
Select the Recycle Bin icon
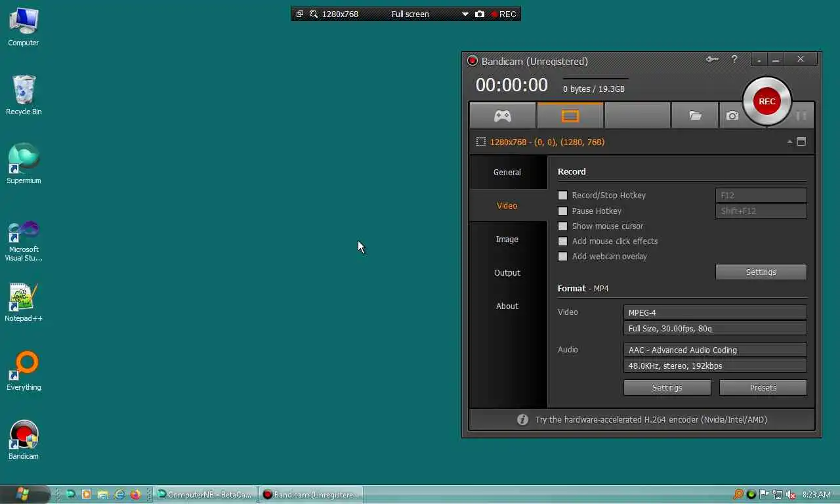coord(24,95)
